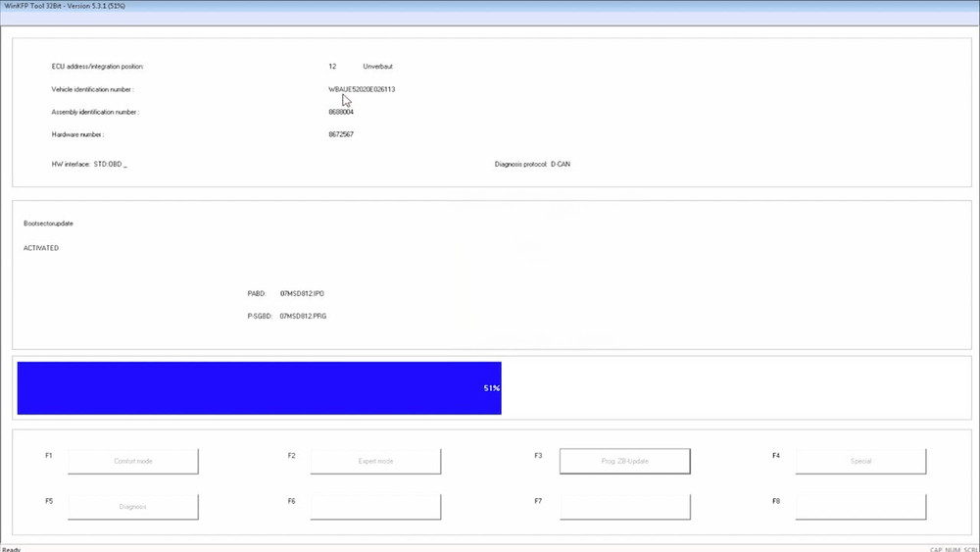Select the VIN value WBAUE52020E026113
The height and width of the screenshot is (552, 980).
362,89
